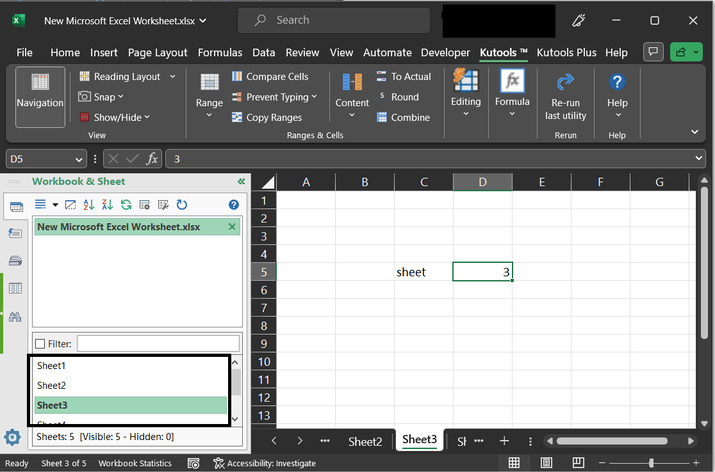Click the pane help question mark icon

[x=234, y=205]
